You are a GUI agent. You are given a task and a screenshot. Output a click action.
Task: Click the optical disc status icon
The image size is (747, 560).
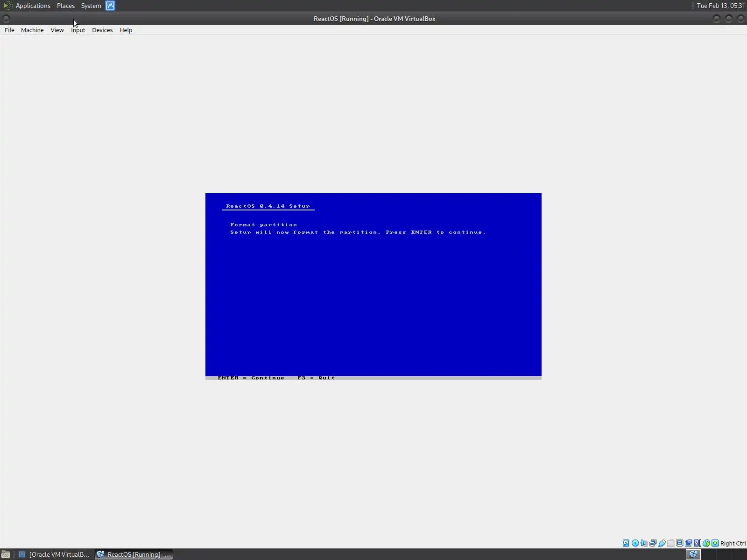635,543
